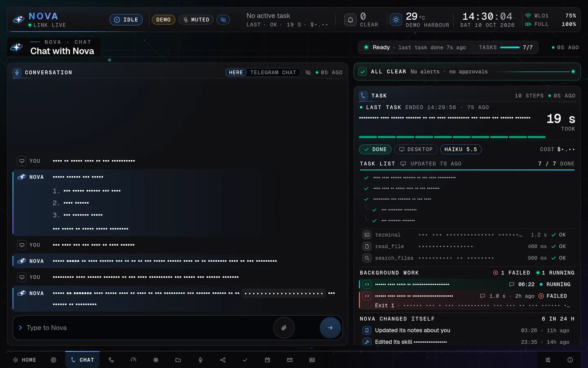This screenshot has height=368, width=588.
Task: Open the mail icon in bottom navigation
Action: click(x=290, y=360)
